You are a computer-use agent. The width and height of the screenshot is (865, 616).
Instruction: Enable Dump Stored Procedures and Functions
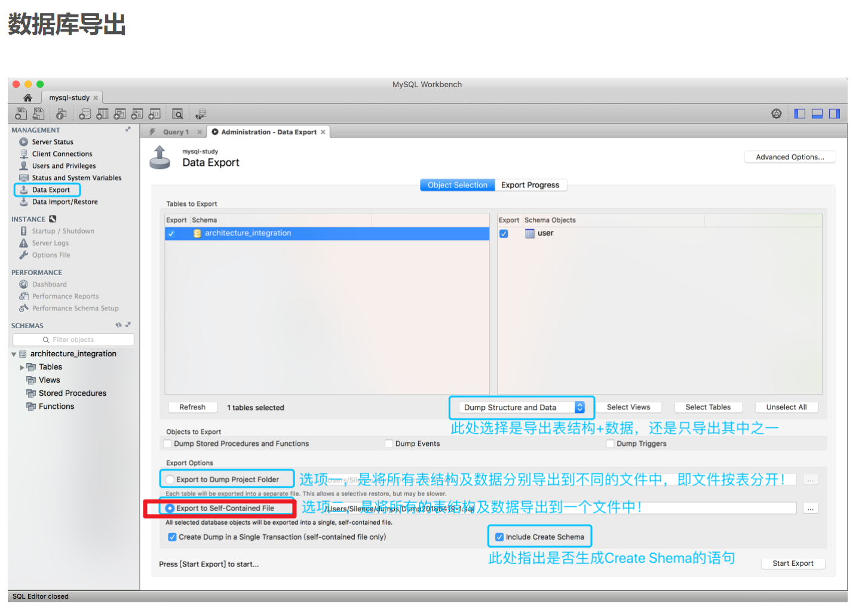[x=168, y=443]
